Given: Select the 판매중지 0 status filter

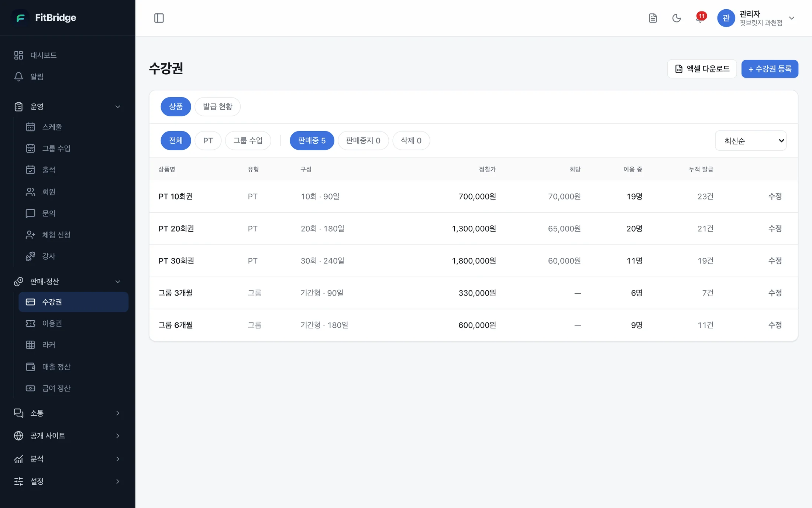Looking at the screenshot, I should click(x=363, y=140).
